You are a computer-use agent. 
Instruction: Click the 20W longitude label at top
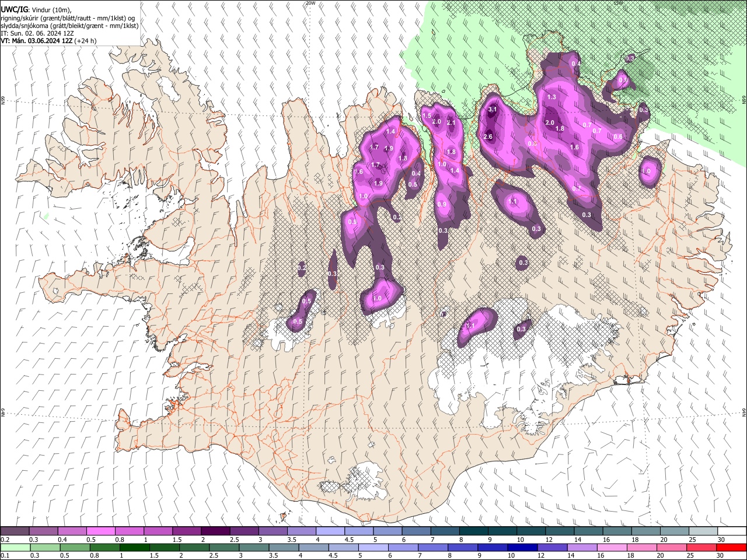click(310, 3)
